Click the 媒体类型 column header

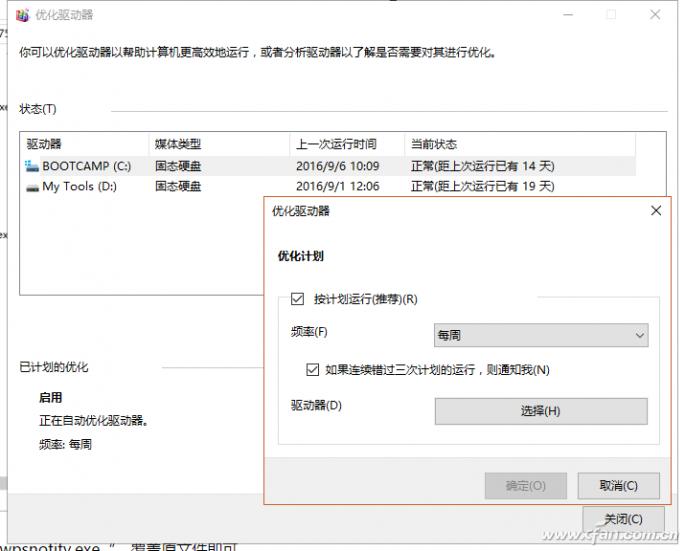coord(219,144)
